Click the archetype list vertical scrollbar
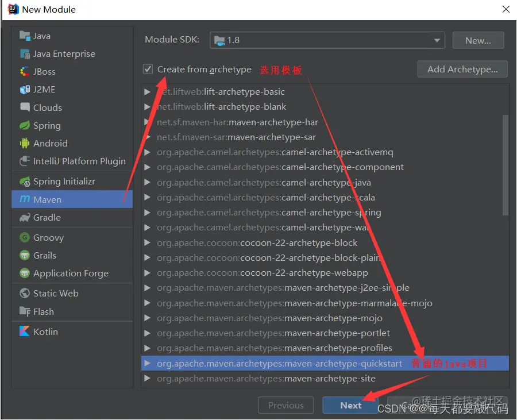This screenshot has width=517, height=420. pyautogui.click(x=506, y=165)
